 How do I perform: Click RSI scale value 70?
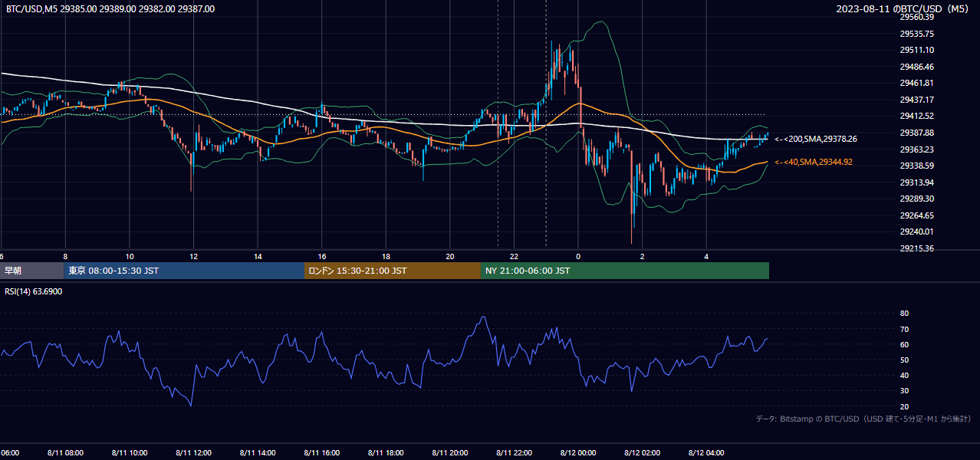tap(904, 329)
